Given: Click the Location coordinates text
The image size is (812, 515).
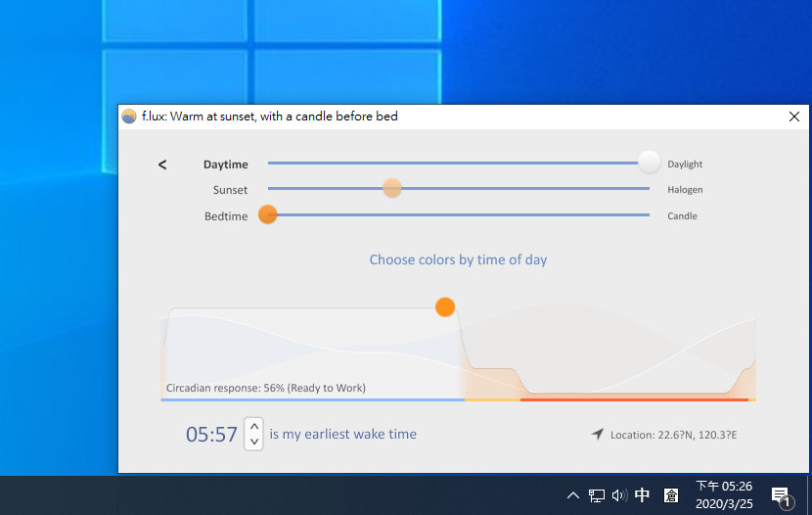Looking at the screenshot, I should point(673,435).
